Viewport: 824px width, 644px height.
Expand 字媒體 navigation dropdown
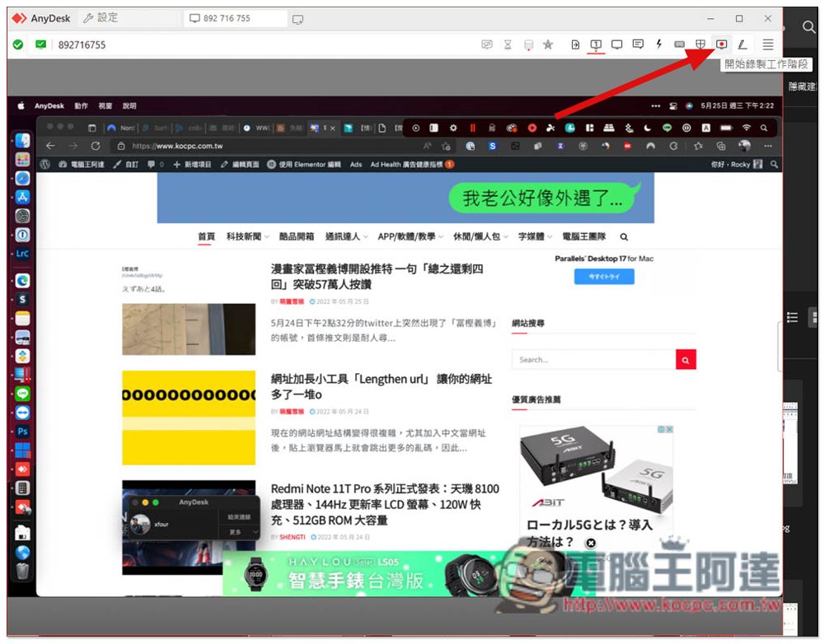[535, 236]
